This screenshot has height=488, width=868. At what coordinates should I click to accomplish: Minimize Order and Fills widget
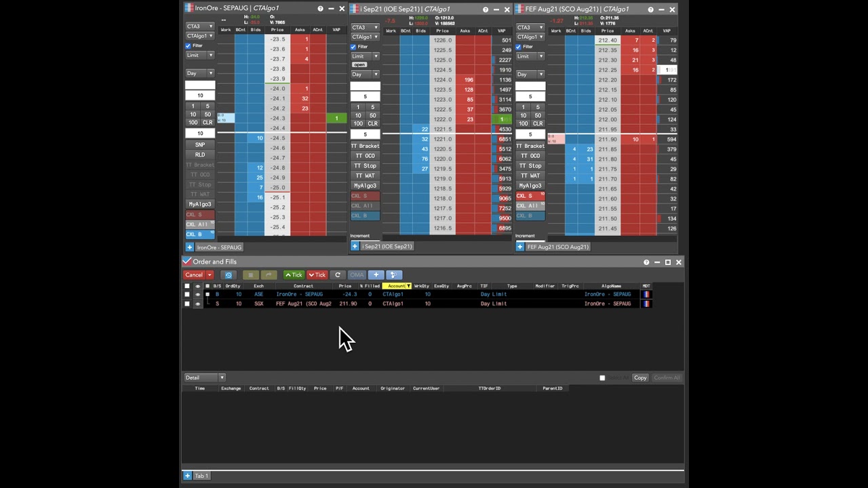coord(657,262)
